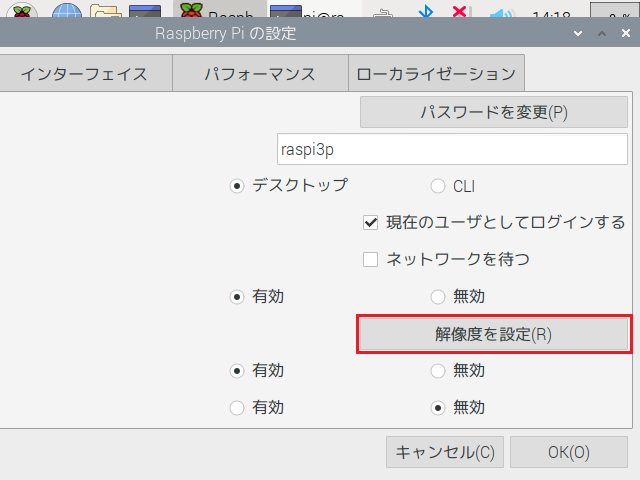Choose the CLI boot option
Screen dimensions: 640x480
438,185
